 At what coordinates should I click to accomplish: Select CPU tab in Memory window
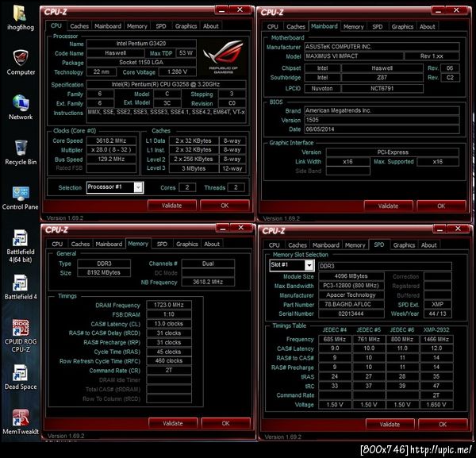(57, 244)
